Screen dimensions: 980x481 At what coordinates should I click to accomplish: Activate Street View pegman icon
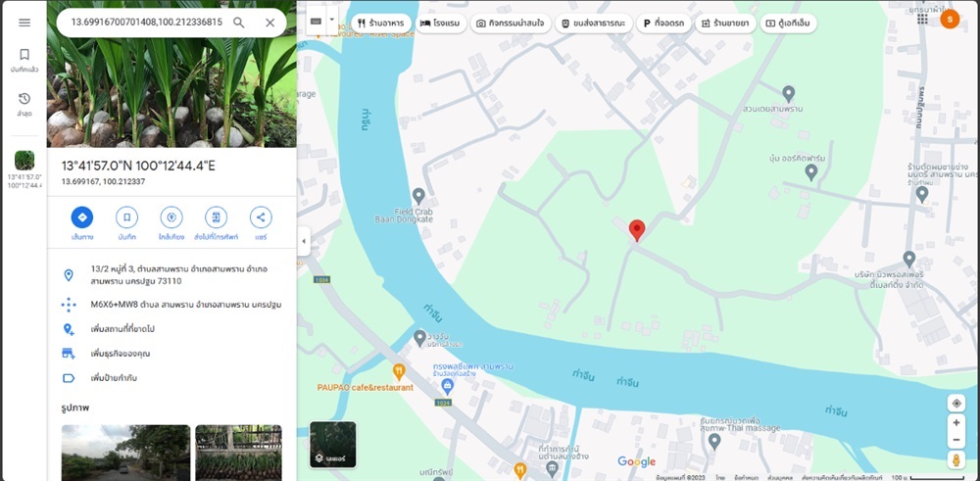tap(956, 460)
